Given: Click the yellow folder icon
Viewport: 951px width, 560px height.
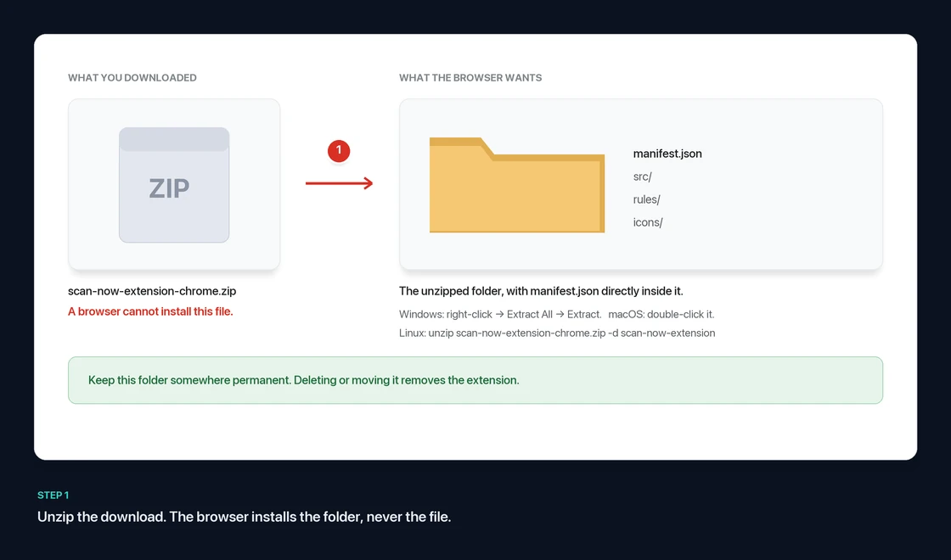Looking at the screenshot, I should [517, 185].
